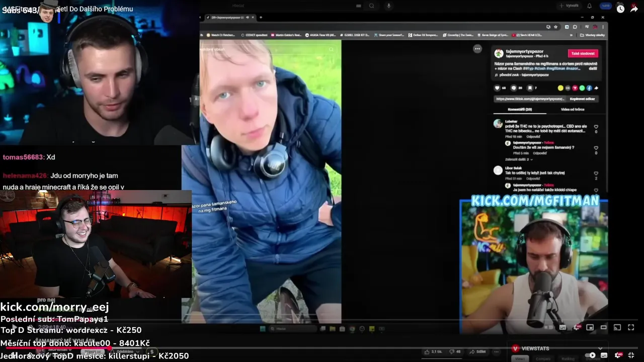This screenshot has height=362, width=644.
Task: Toggle autoplay switch in outer player
Action: point(590,355)
